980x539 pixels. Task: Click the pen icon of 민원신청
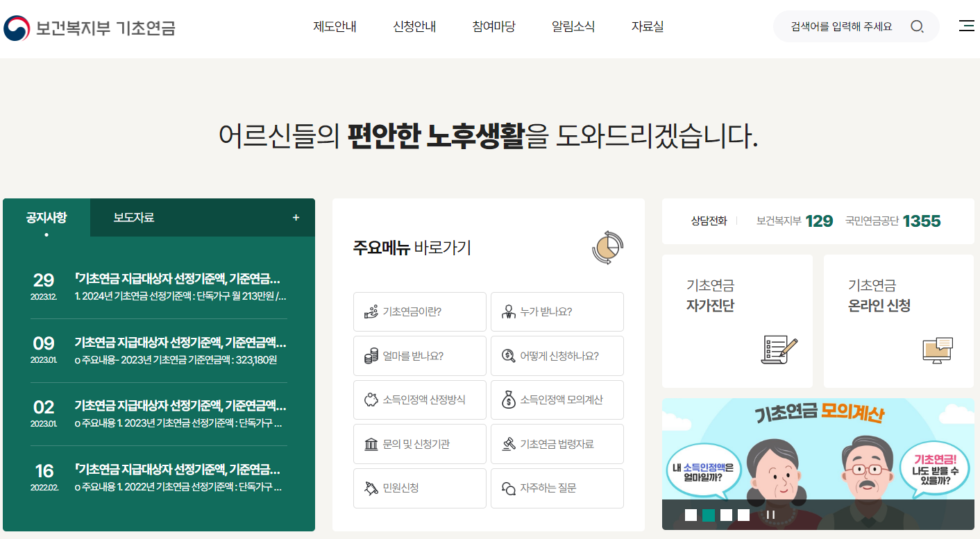[371, 488]
